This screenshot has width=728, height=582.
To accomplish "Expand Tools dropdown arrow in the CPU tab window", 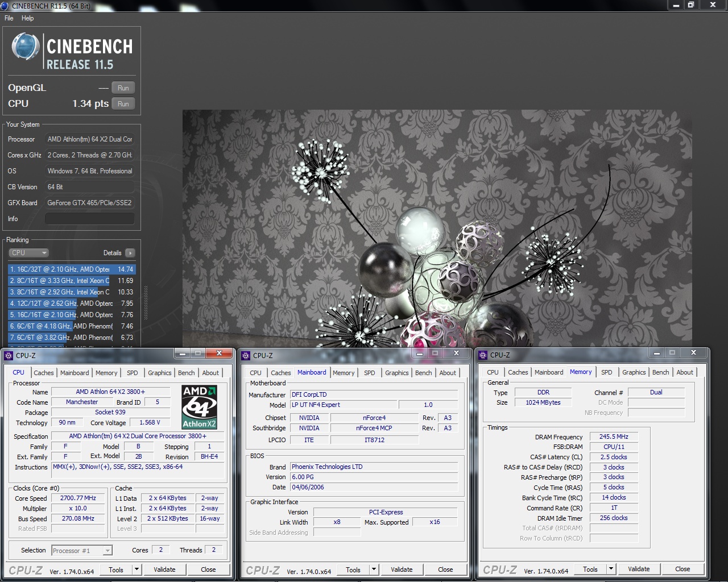I will tap(136, 569).
